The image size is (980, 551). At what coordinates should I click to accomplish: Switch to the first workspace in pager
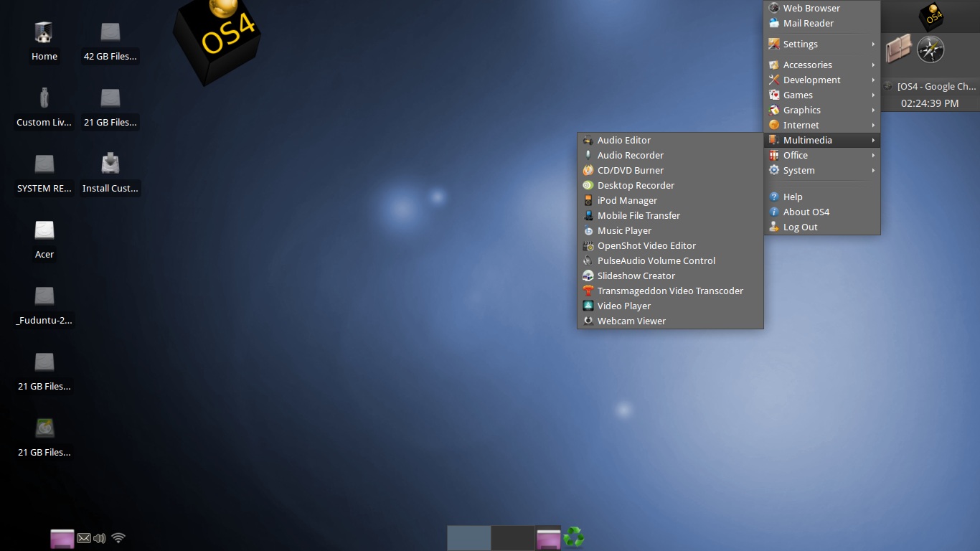point(469,538)
